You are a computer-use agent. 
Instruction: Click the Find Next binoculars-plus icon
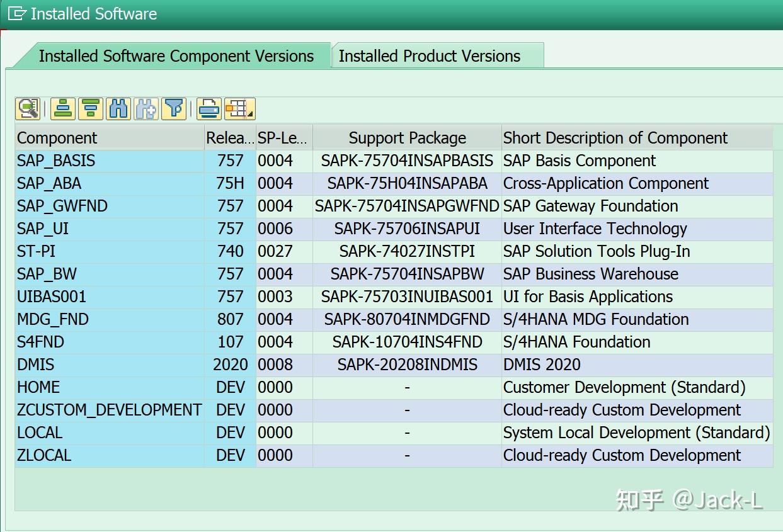[x=146, y=109]
